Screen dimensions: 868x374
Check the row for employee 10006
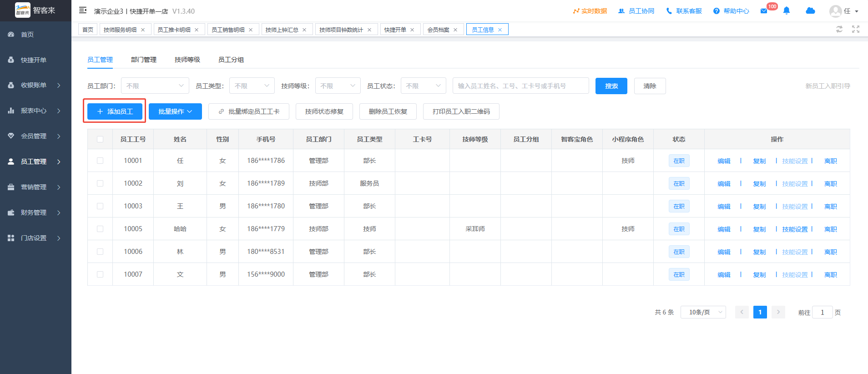pos(100,252)
